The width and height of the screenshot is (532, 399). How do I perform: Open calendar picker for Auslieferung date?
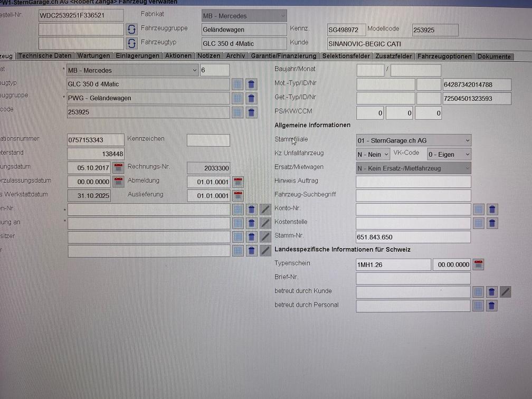point(238,196)
